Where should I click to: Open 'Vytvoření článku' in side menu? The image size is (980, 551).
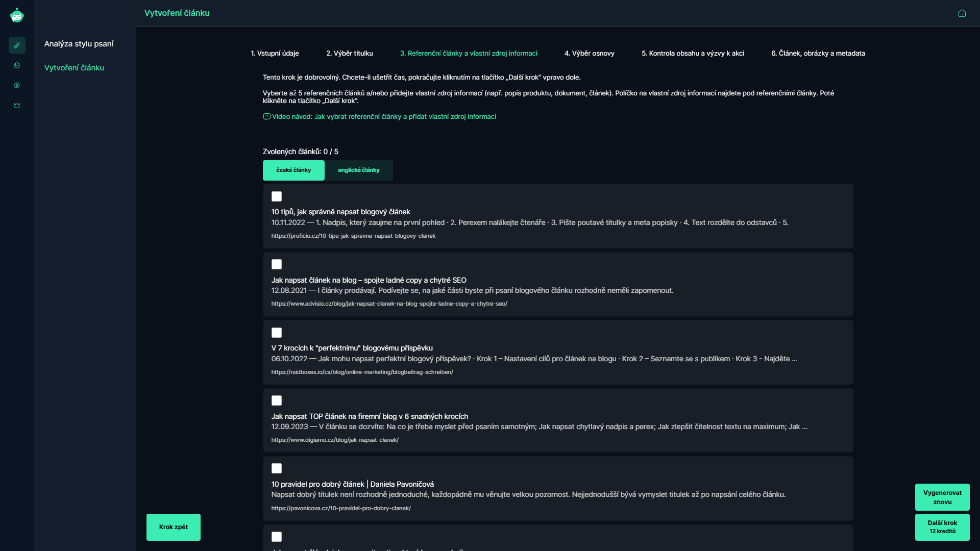click(74, 68)
